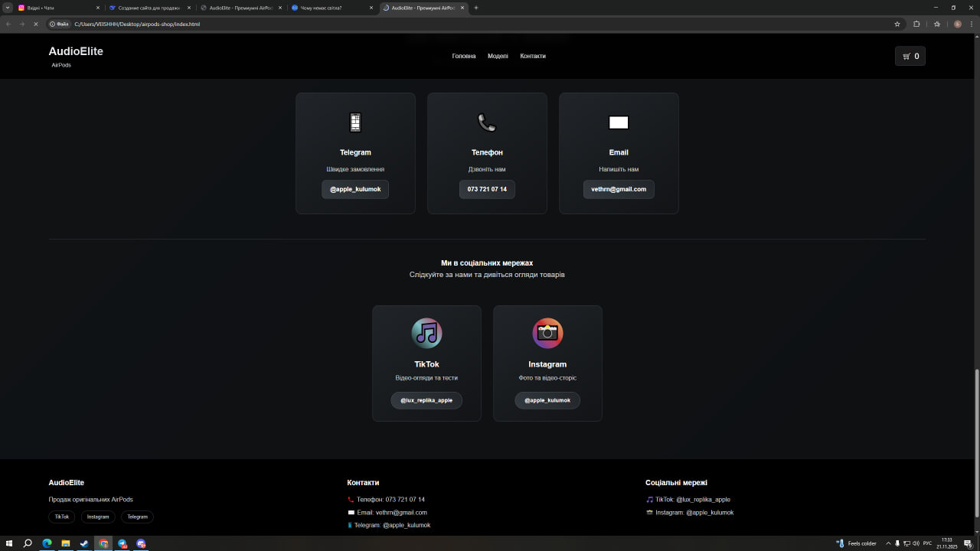Click the telephone handset icon in Телефон card
Screen dimensions: 980x551
[487, 122]
